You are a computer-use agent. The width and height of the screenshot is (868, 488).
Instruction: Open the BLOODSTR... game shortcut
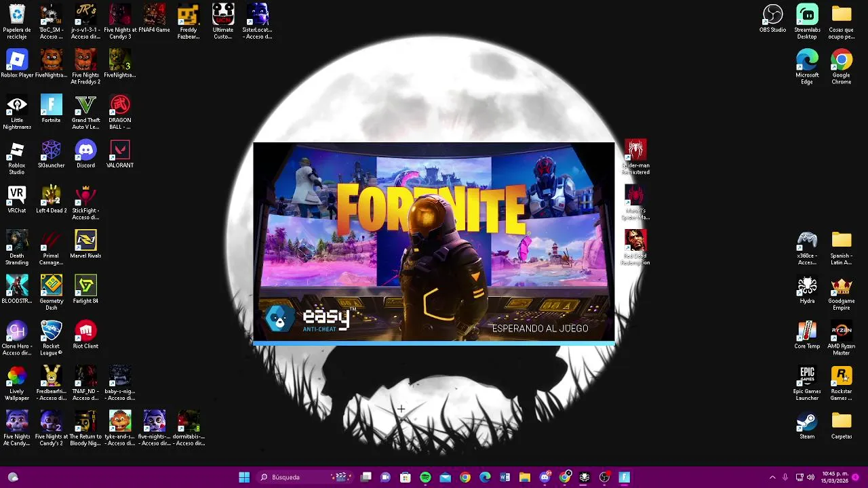pos(17,289)
